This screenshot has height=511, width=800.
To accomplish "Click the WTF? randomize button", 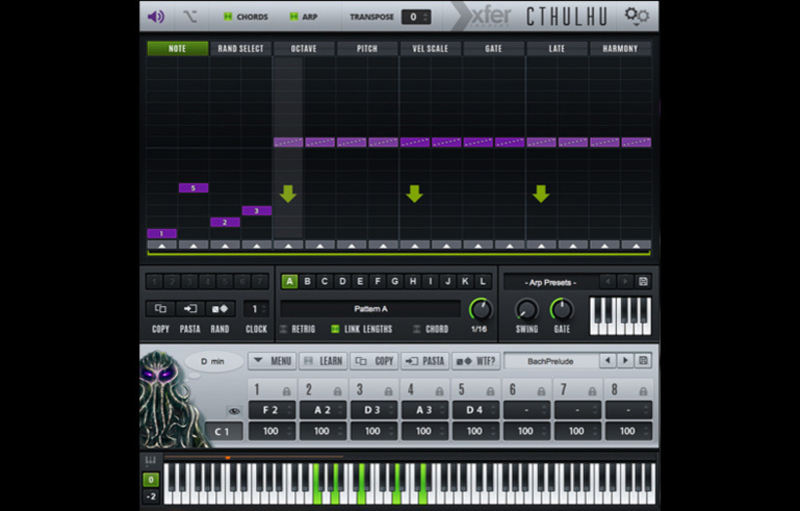I will click(476, 361).
